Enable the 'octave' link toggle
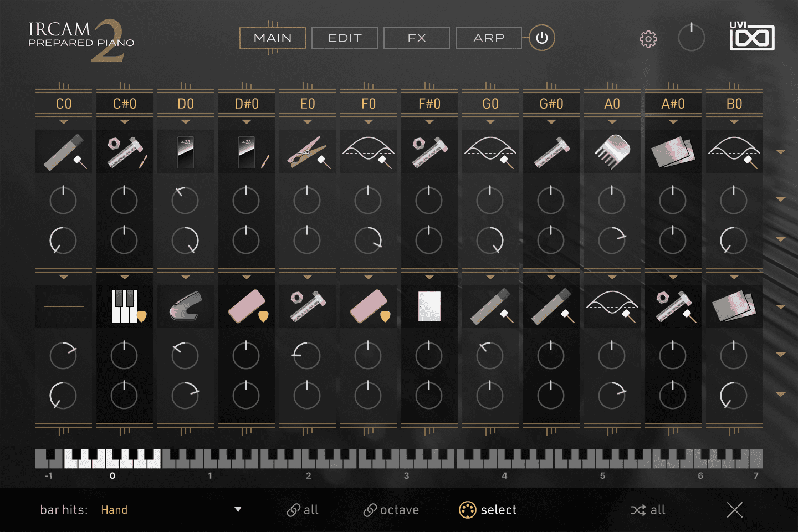The width and height of the screenshot is (798, 532). coord(391,510)
